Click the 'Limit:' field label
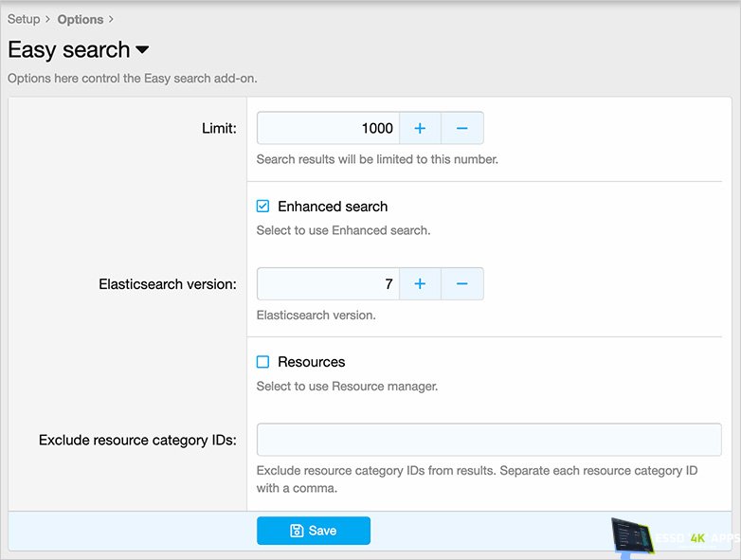 pyautogui.click(x=219, y=128)
